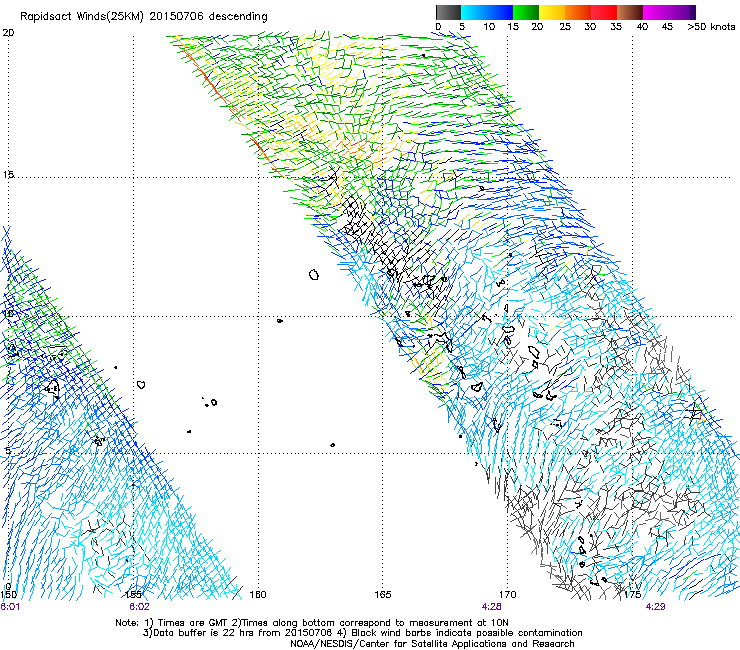The width and height of the screenshot is (740, 650).
Task: Click the 'Rapidscat Winds(25KM) 20150706 descending' title
Action: pos(143,17)
